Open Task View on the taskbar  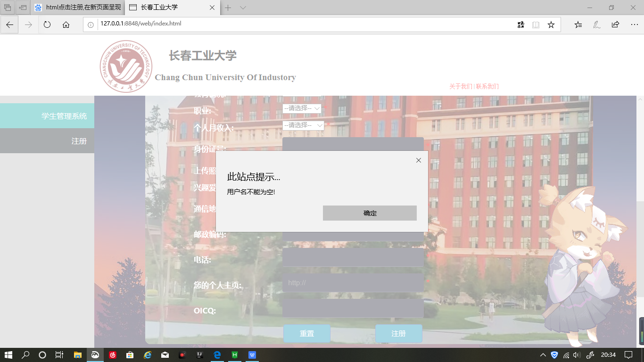pos(59,355)
